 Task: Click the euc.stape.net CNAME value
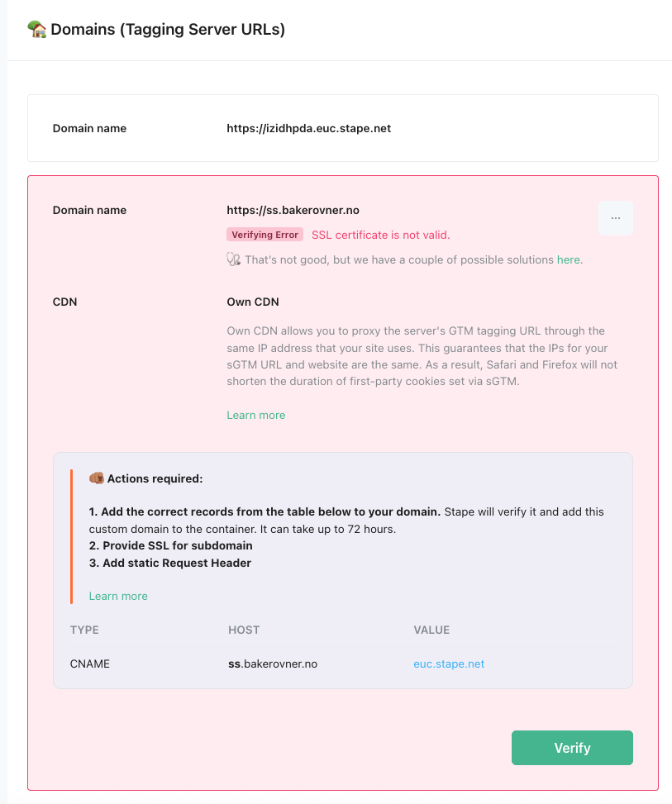pyautogui.click(x=449, y=664)
